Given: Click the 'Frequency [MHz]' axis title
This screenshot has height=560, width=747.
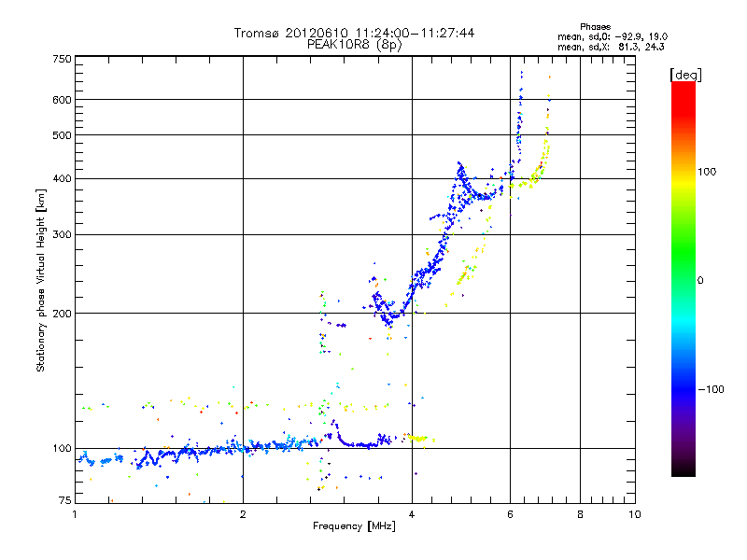Looking at the screenshot, I should [x=354, y=526].
